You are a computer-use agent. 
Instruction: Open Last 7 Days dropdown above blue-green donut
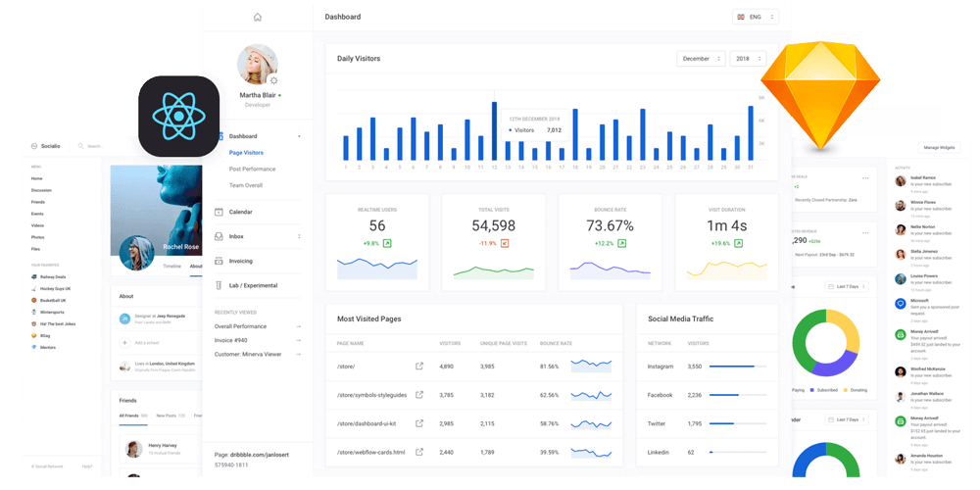pos(847,419)
